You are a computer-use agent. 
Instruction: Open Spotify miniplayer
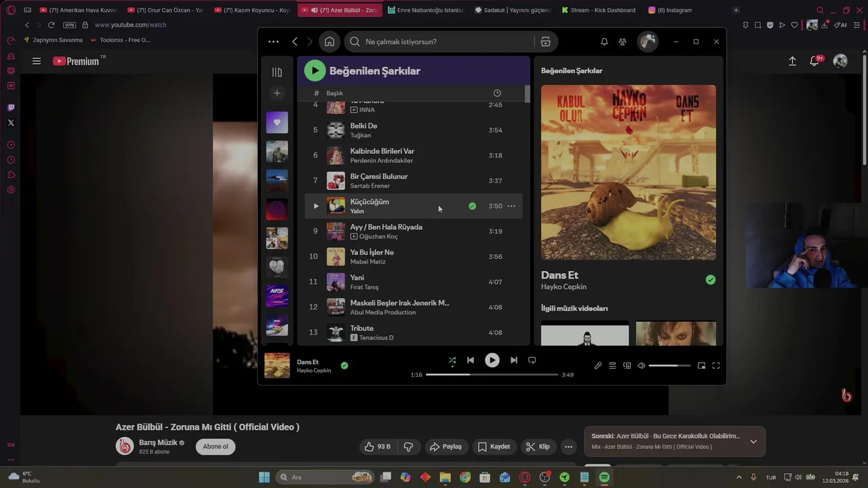point(701,366)
